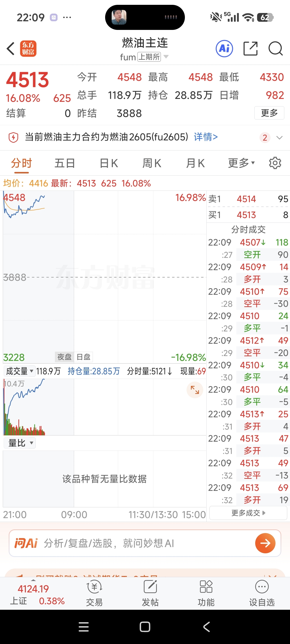The width and height of the screenshot is (290, 644).
Task: Switch to the 日K tab
Action: tap(109, 163)
